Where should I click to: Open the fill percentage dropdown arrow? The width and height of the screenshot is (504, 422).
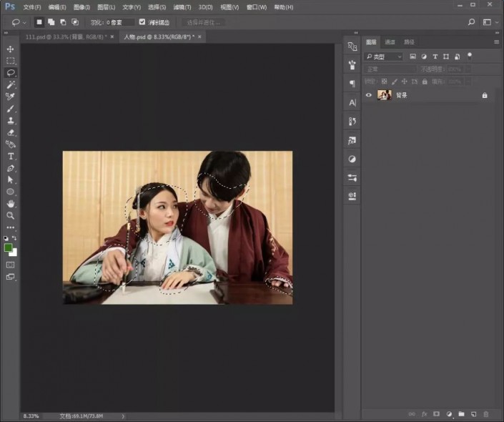click(x=468, y=82)
